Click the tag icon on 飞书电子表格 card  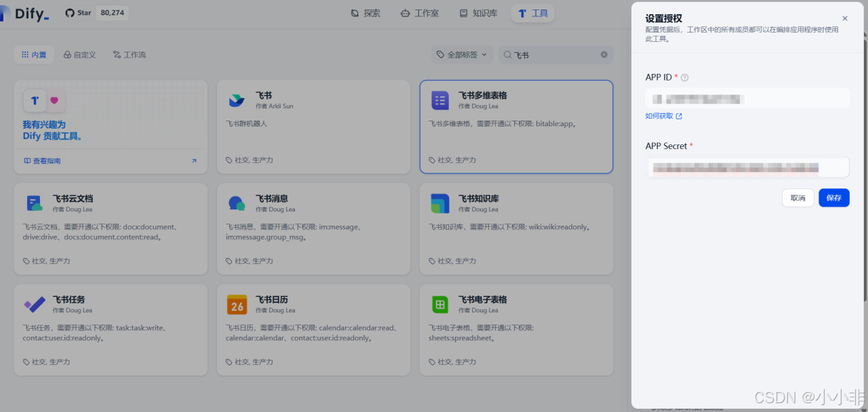[433, 363]
